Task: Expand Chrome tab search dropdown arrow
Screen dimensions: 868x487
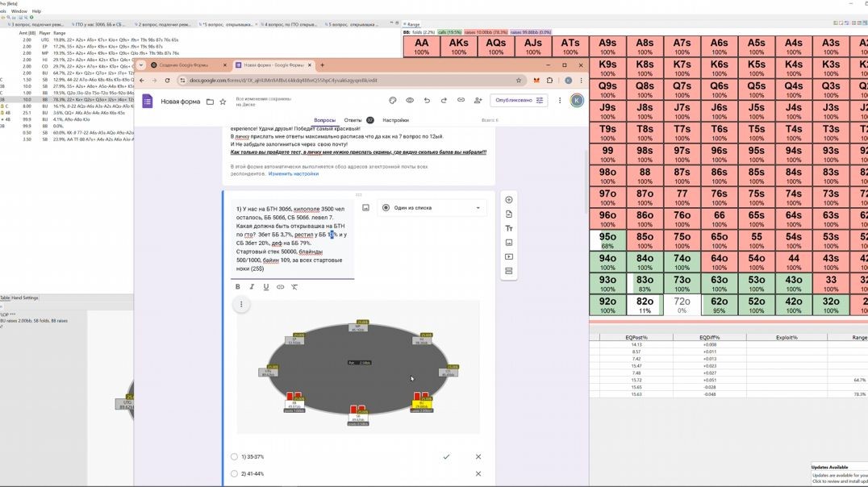Action: [x=140, y=65]
